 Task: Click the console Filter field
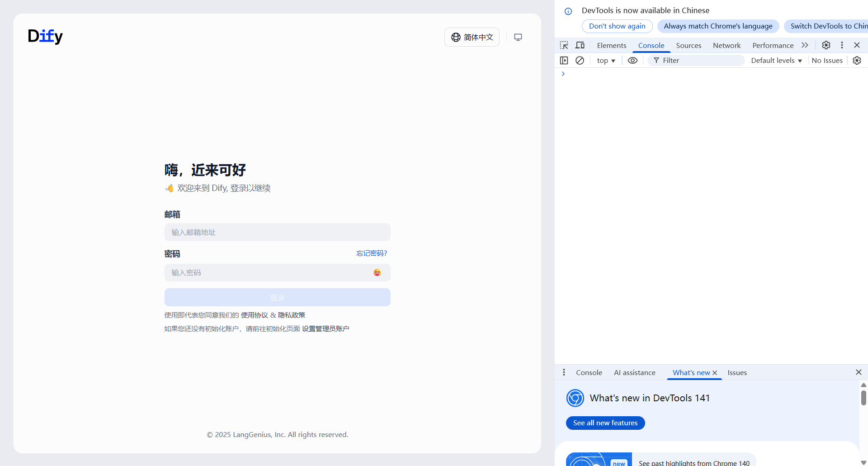tap(696, 60)
